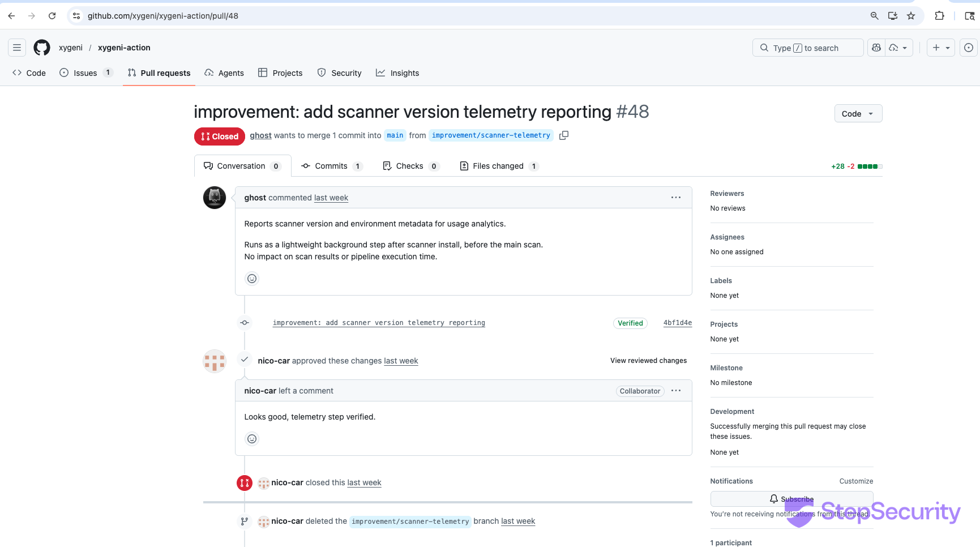Click the deleted branch name improvement/scanner-telemetry label
Image resolution: width=980 pixels, height=547 pixels.
(410, 522)
